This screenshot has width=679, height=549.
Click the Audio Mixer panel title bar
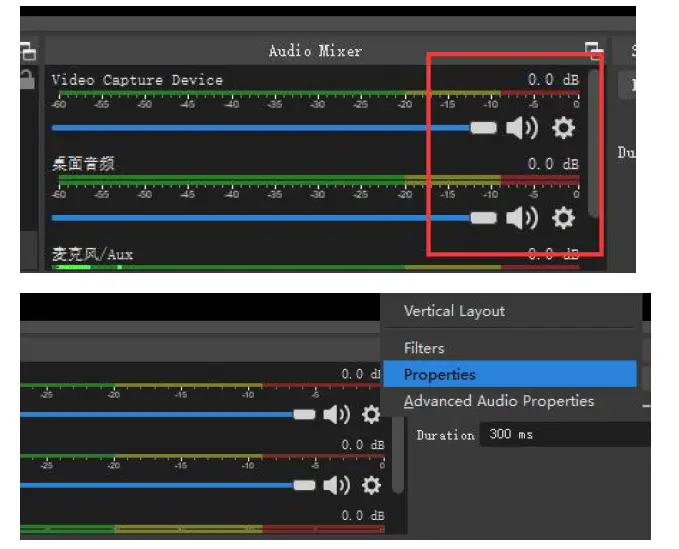pyautogui.click(x=315, y=50)
